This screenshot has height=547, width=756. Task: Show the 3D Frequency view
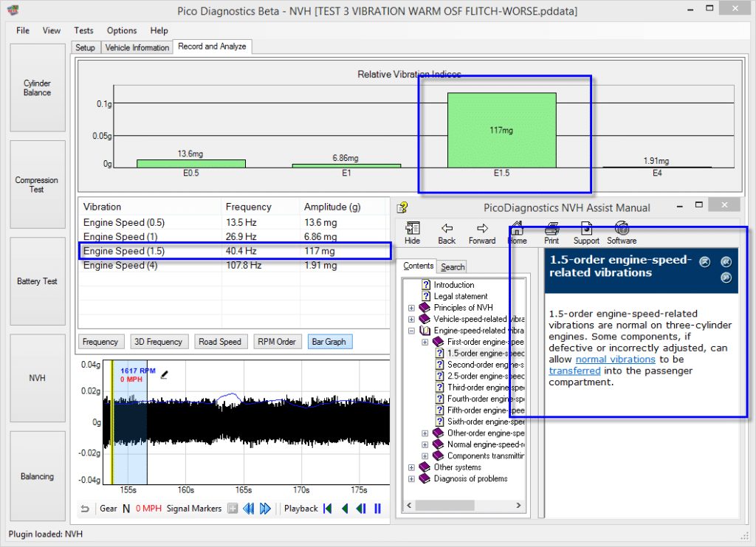[x=158, y=342]
